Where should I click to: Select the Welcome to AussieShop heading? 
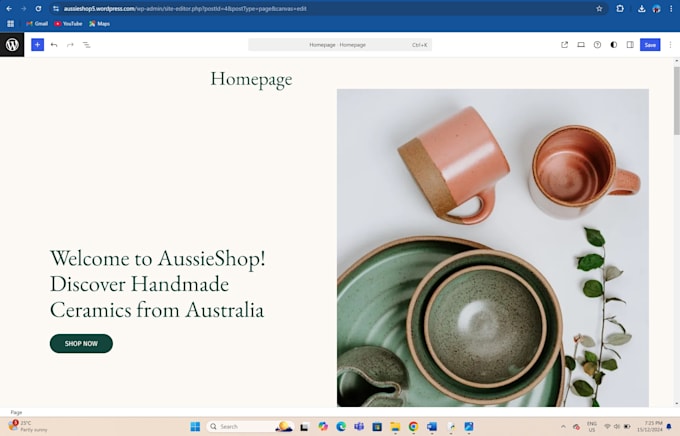point(157,284)
